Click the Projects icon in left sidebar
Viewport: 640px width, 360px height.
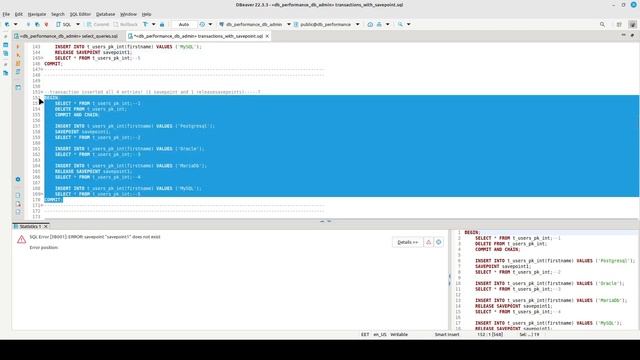coord(5,53)
